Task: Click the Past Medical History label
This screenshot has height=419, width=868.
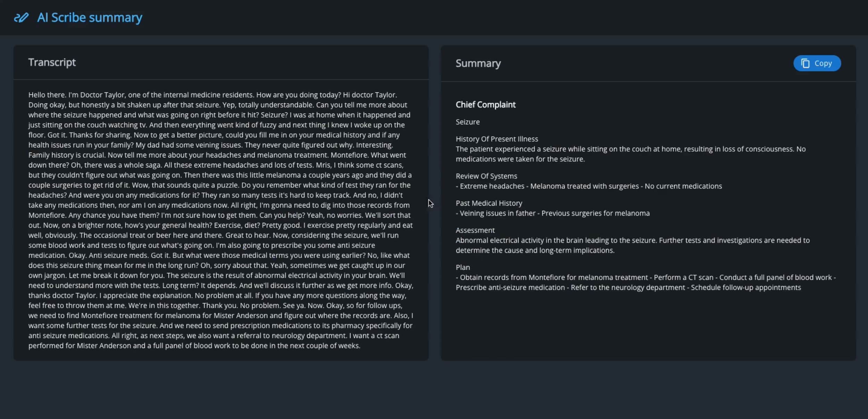Action: coord(489,203)
